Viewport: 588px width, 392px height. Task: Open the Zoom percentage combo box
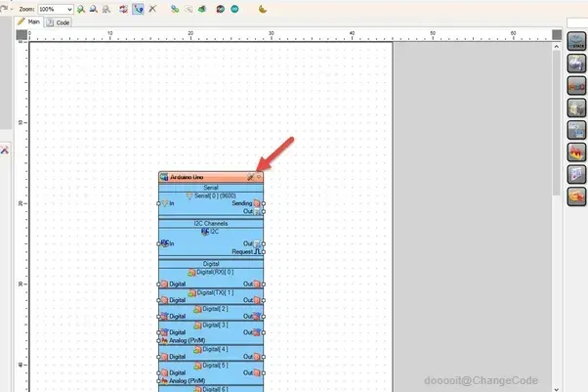click(x=56, y=9)
